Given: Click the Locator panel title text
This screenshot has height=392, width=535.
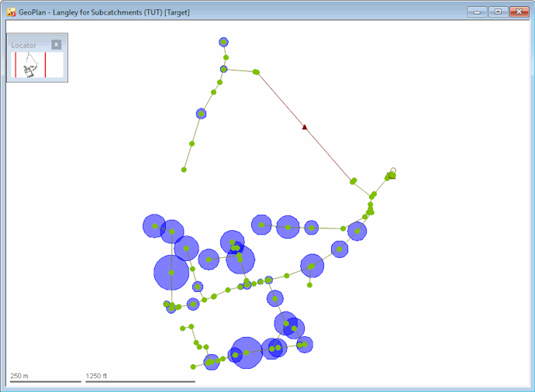Looking at the screenshot, I should pyautogui.click(x=23, y=46).
